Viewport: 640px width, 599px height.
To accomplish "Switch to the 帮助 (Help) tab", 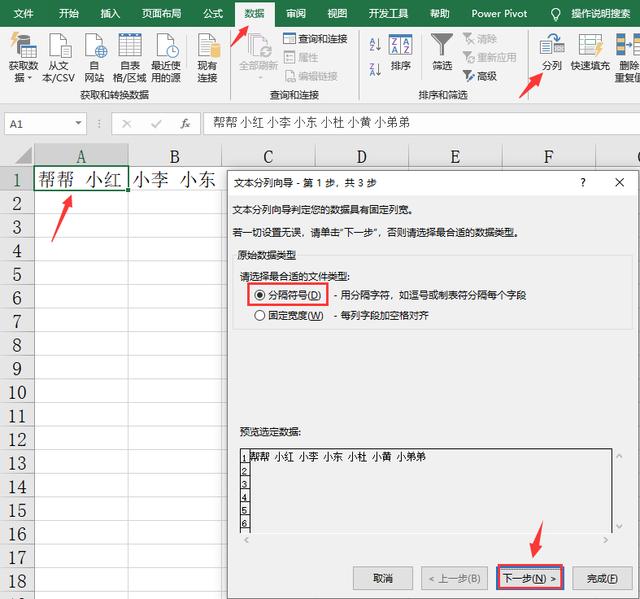I will tap(440, 14).
